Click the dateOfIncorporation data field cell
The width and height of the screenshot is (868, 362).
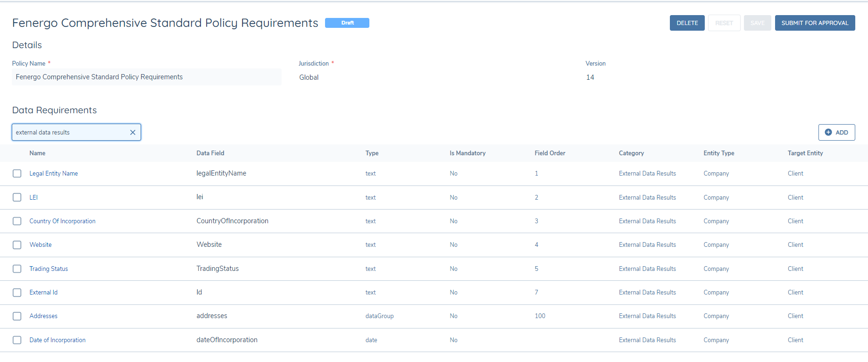click(227, 340)
